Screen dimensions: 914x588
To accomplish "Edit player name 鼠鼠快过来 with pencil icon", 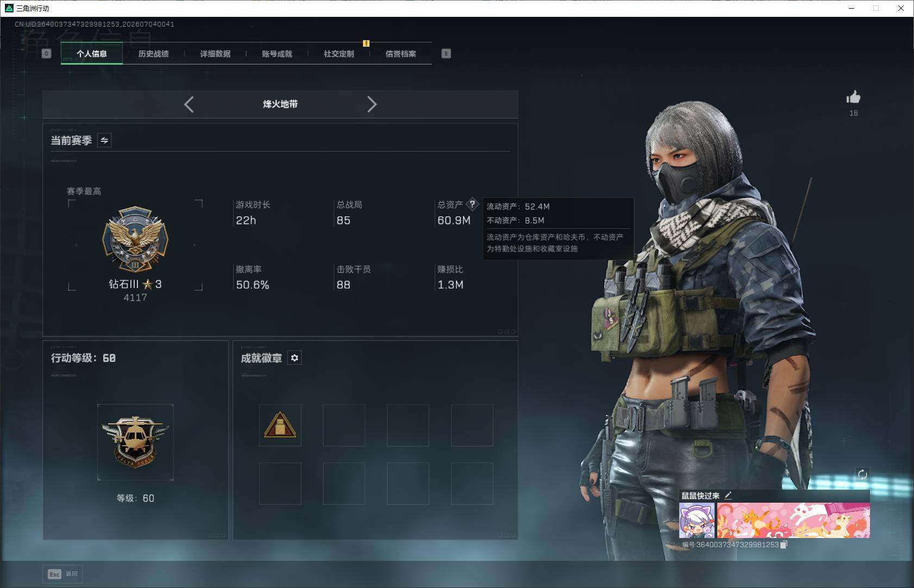I will 728,495.
